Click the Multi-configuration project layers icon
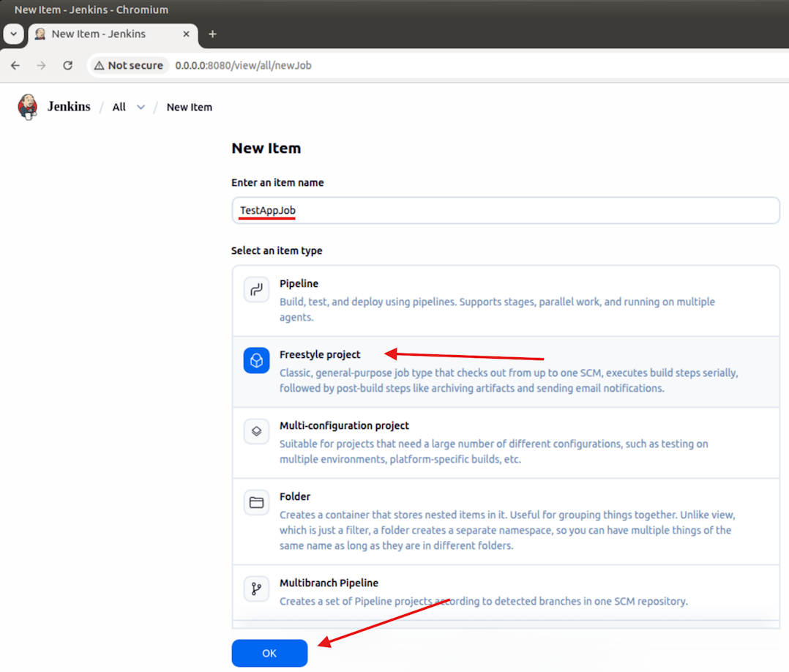 256,432
